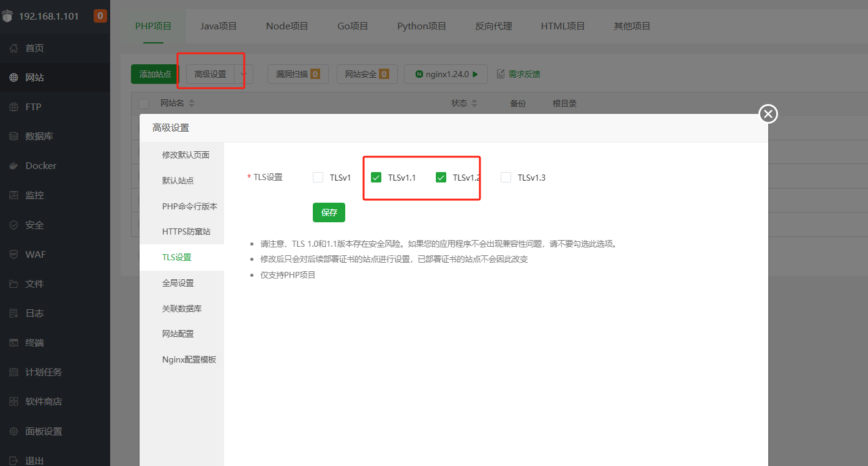The width and height of the screenshot is (868, 466).
Task: Click the WAF shield icon
Action: [x=13, y=254]
